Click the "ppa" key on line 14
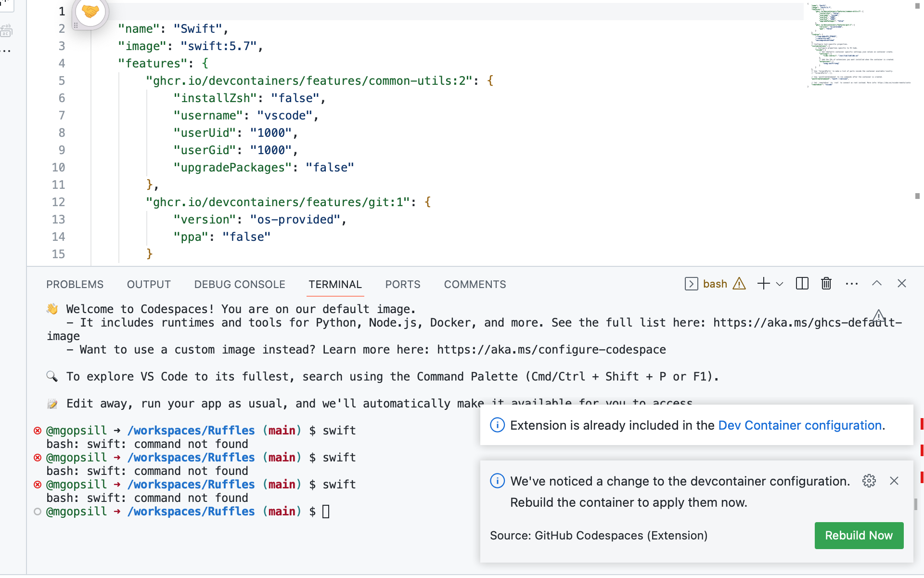The height and width of the screenshot is (578, 924). (x=191, y=237)
